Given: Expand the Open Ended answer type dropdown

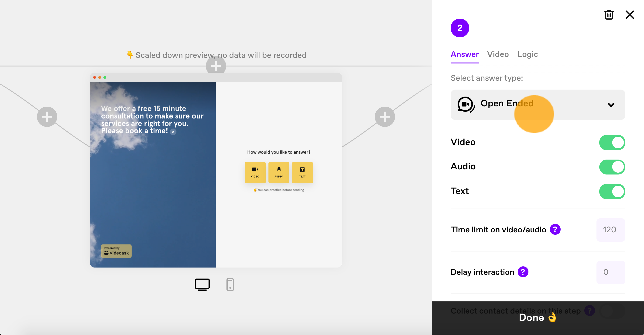Looking at the screenshot, I should point(538,105).
